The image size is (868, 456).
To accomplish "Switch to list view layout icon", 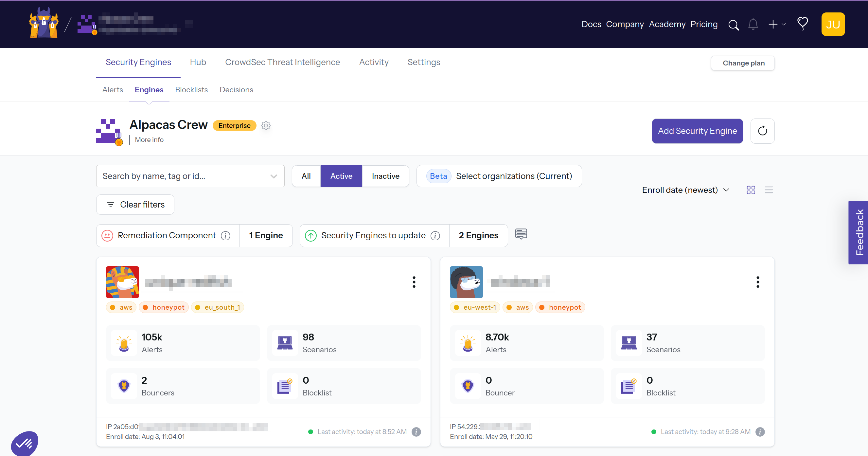I will (769, 190).
